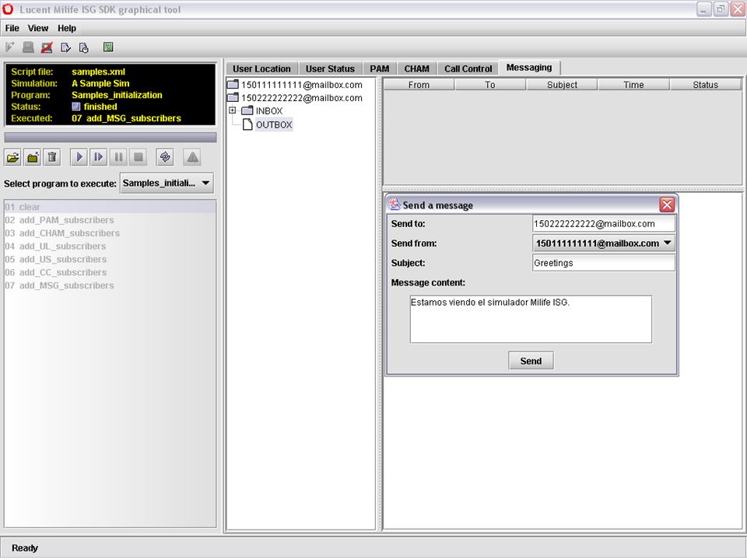Start program with the play button
747x560 pixels.
(x=79, y=157)
